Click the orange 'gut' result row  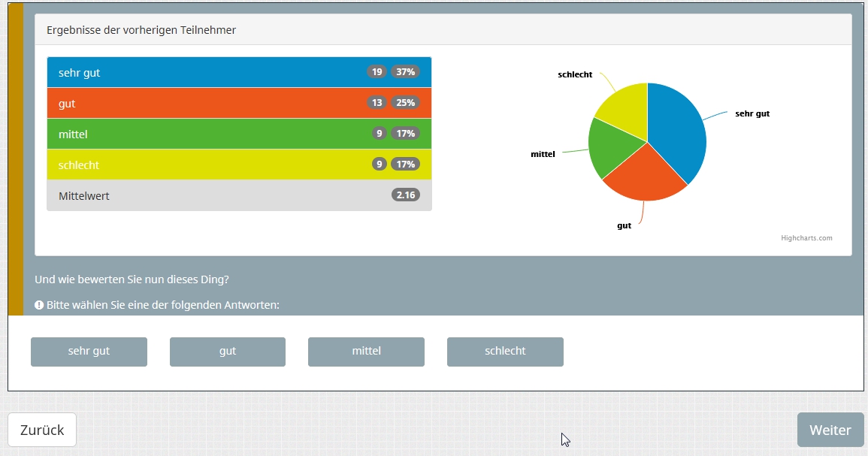[x=210, y=103]
